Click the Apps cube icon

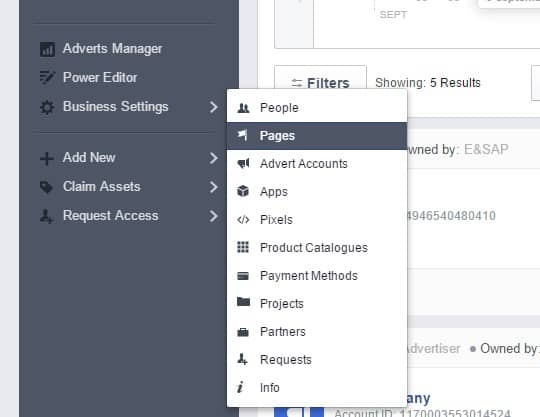[x=243, y=191]
